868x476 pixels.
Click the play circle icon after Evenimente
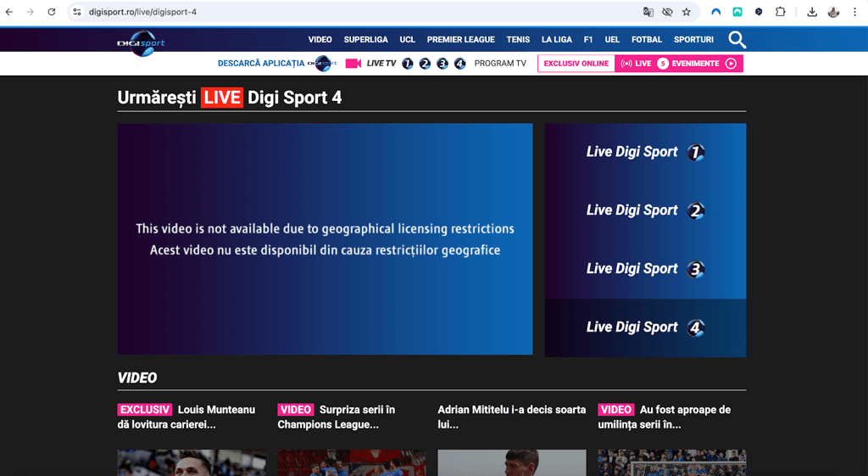coord(731,64)
